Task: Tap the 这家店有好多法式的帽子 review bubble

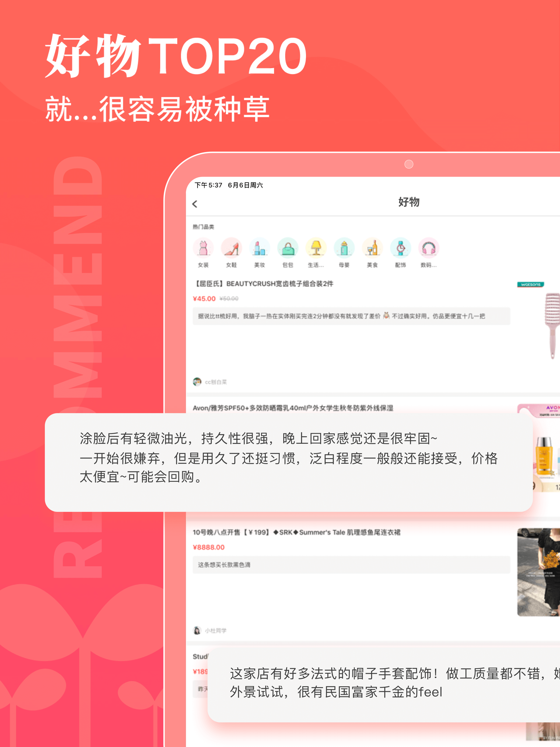Action: [x=384, y=685]
